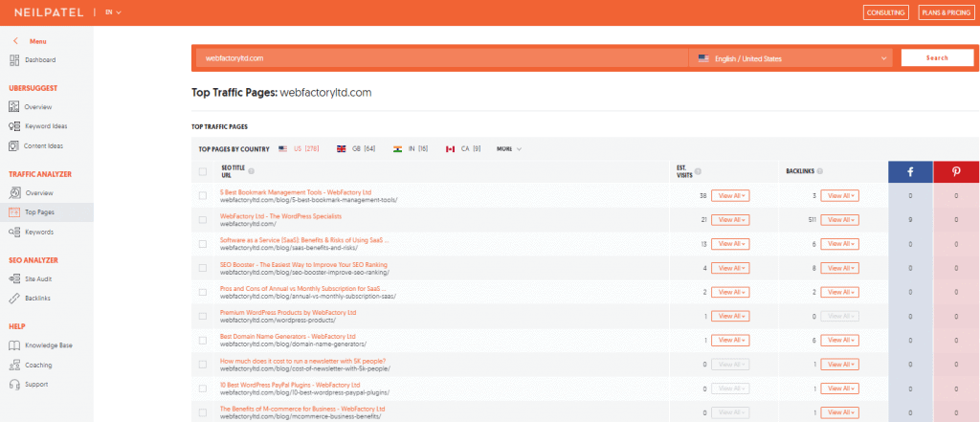Check the Best Domain Name Generators row checkbox

coord(203,341)
